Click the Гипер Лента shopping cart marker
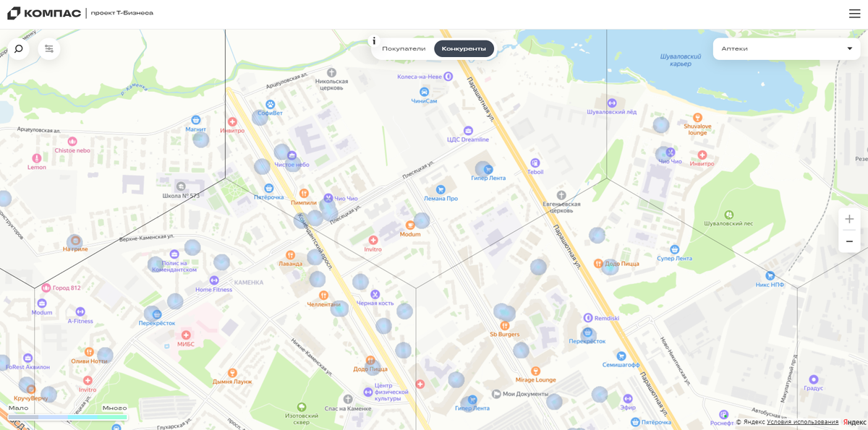This screenshot has height=430, width=868. (488, 169)
